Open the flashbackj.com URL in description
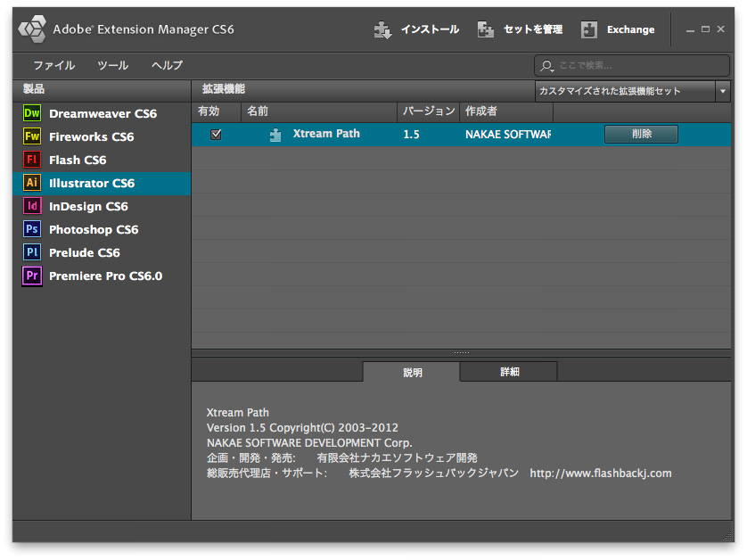This screenshot has height=560, width=747. 600,474
